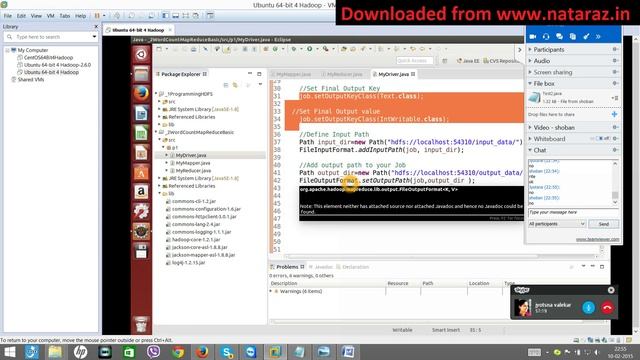Open System Settings in Ubuntu launcher

[141, 211]
